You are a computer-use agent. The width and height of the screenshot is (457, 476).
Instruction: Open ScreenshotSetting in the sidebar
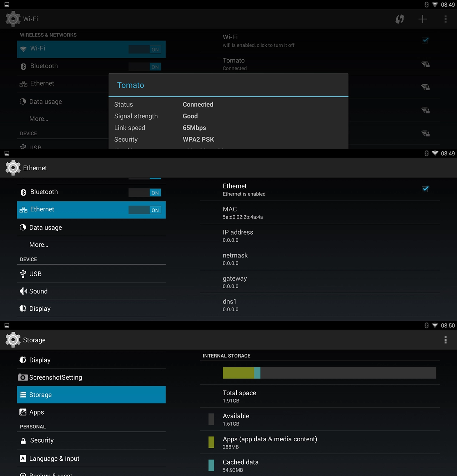point(91,377)
